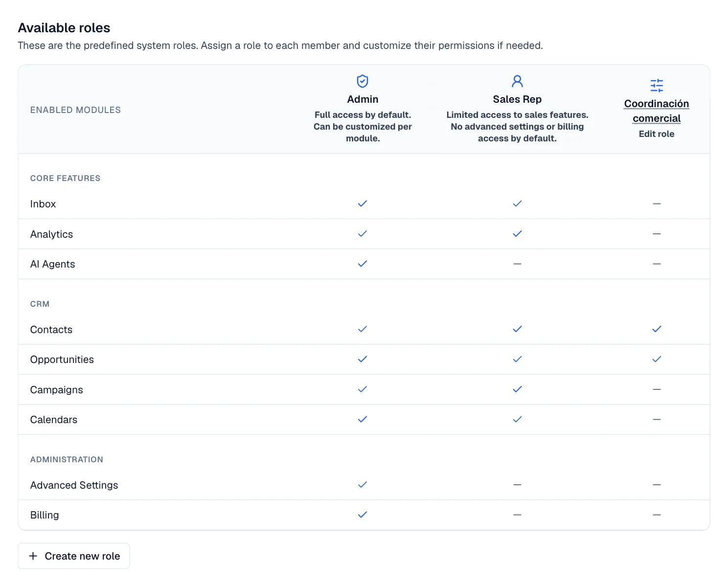Click Sales Rep checkmark for Contacts
The height and width of the screenshot is (587, 728).
pyautogui.click(x=517, y=329)
